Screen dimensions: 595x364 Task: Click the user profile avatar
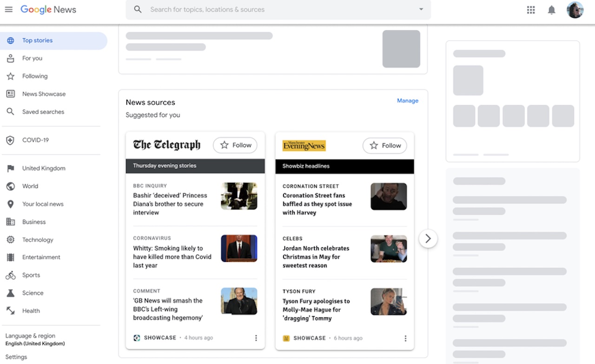575,10
